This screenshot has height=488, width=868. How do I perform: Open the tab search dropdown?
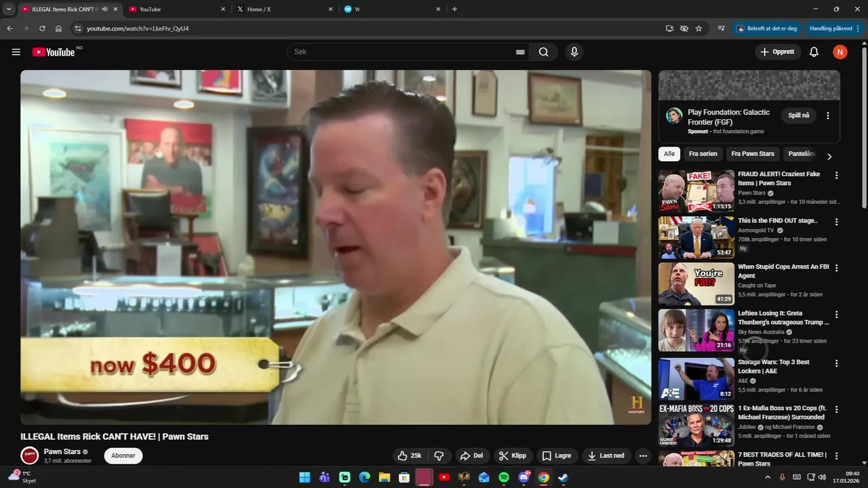[x=9, y=9]
